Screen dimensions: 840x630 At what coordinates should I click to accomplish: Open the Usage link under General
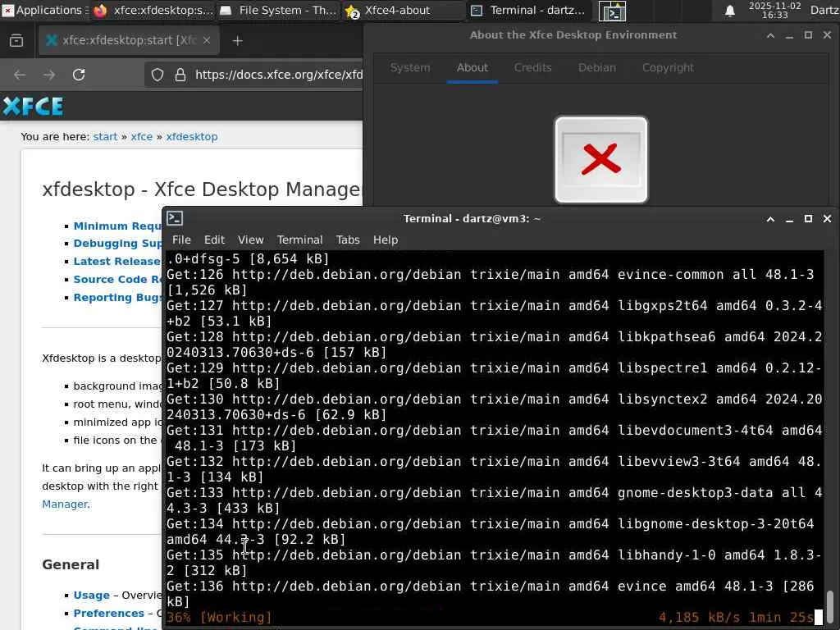[x=92, y=596]
